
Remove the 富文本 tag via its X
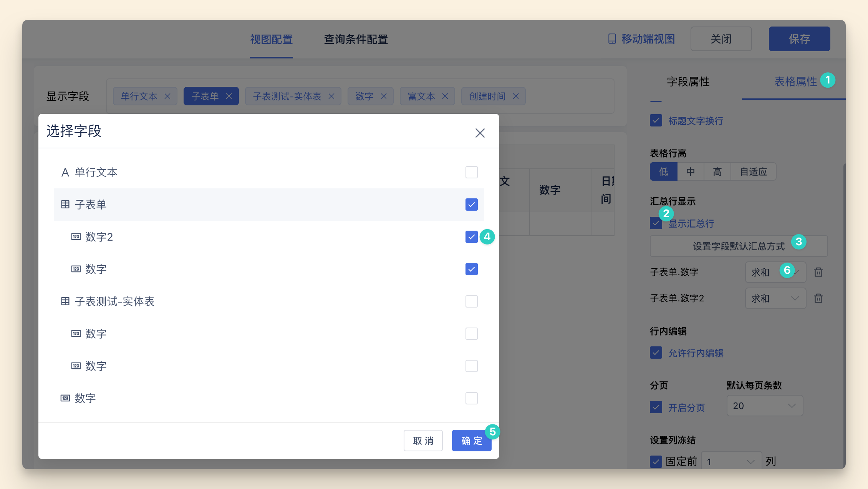pos(445,96)
